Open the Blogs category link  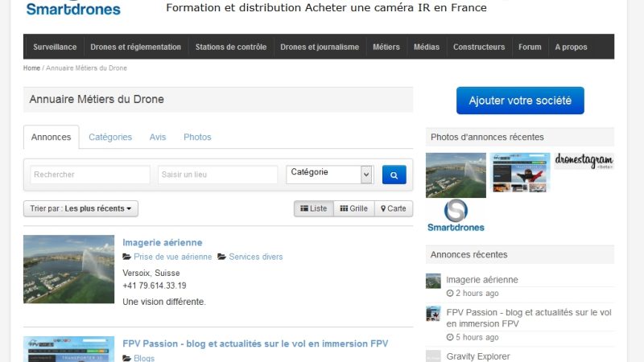click(144, 358)
